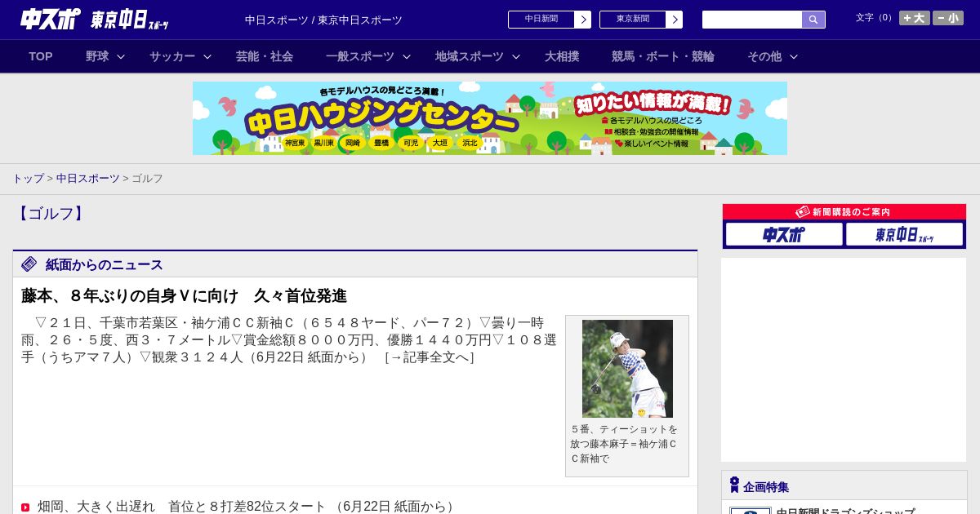Click the newspaper icon beside 紙面からのニュース

click(29, 264)
